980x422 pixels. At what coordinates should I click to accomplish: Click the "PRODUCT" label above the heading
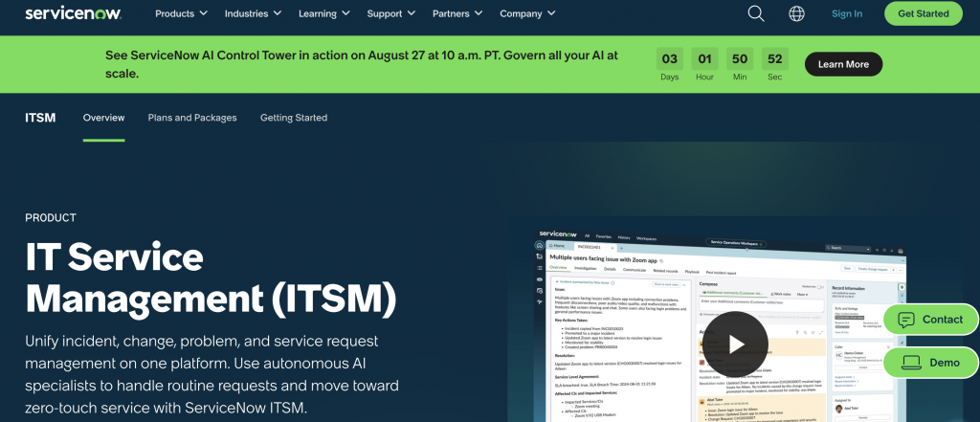tap(51, 217)
